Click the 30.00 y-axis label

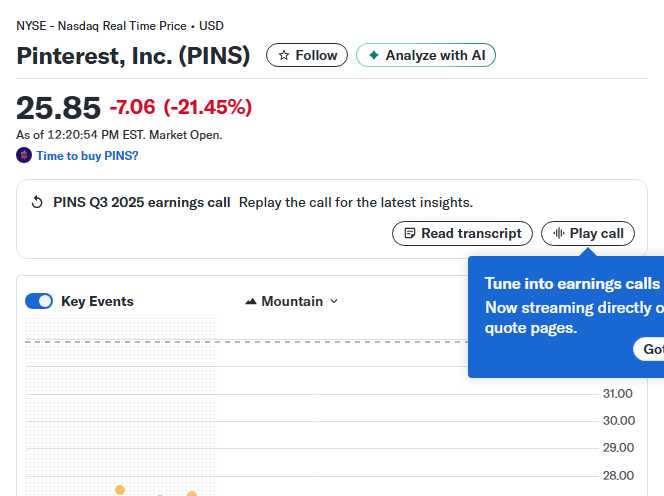click(x=619, y=421)
